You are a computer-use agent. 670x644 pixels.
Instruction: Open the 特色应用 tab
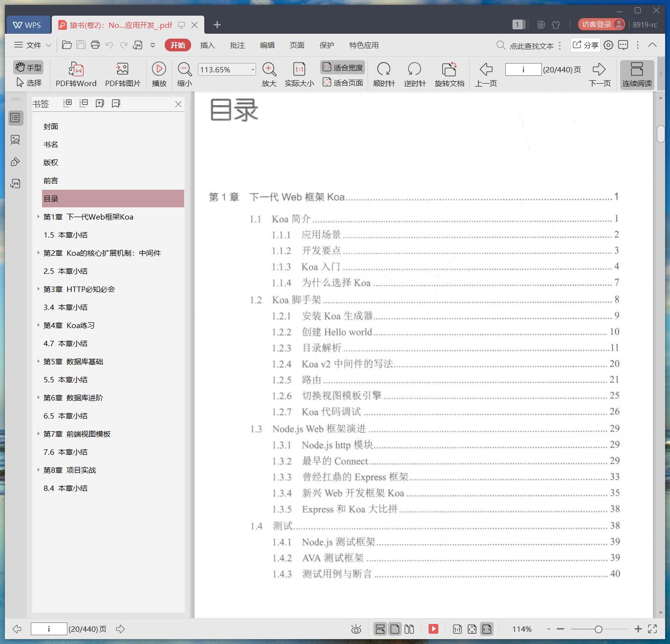364,45
